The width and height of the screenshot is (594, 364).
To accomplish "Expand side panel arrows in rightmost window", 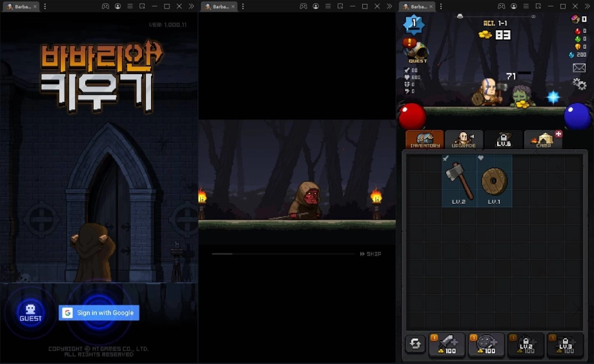I will 588,6.
